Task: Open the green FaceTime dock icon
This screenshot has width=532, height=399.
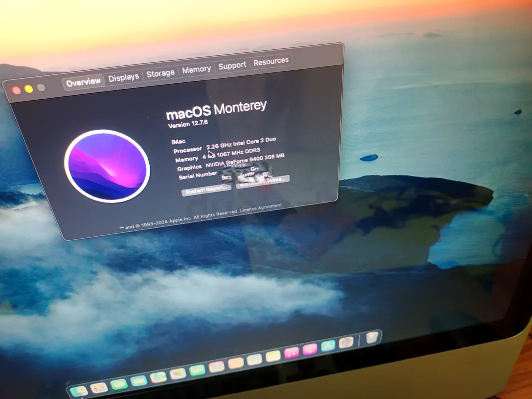Action: pyautogui.click(x=198, y=370)
